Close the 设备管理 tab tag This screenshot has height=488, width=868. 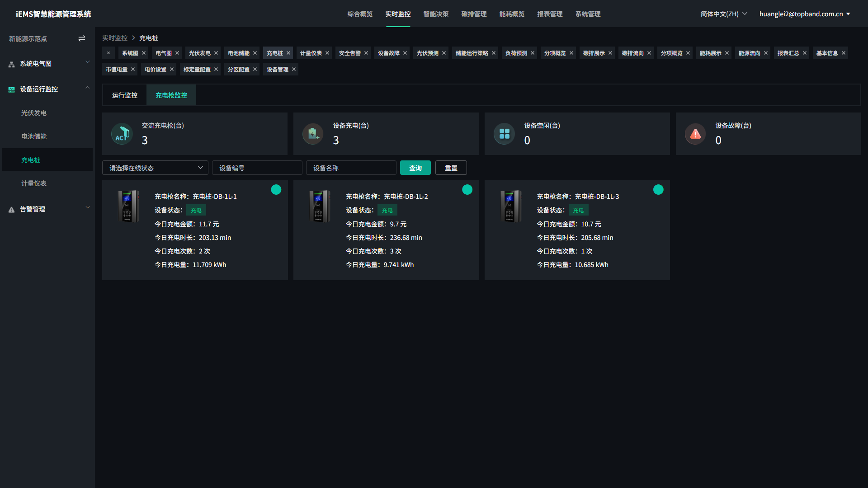point(294,70)
